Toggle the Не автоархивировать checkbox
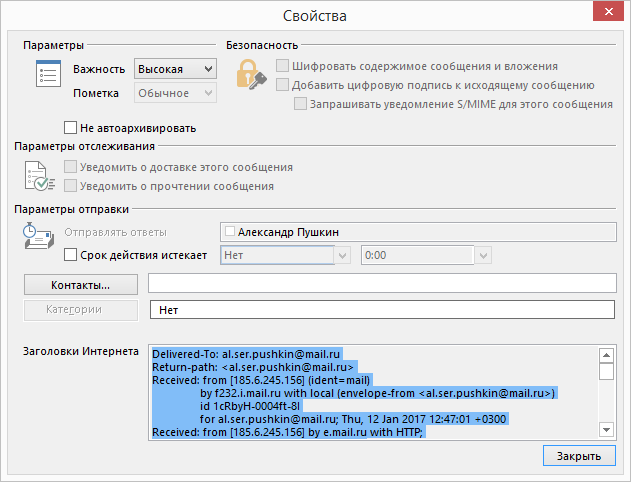The height and width of the screenshot is (482, 631). 70,128
